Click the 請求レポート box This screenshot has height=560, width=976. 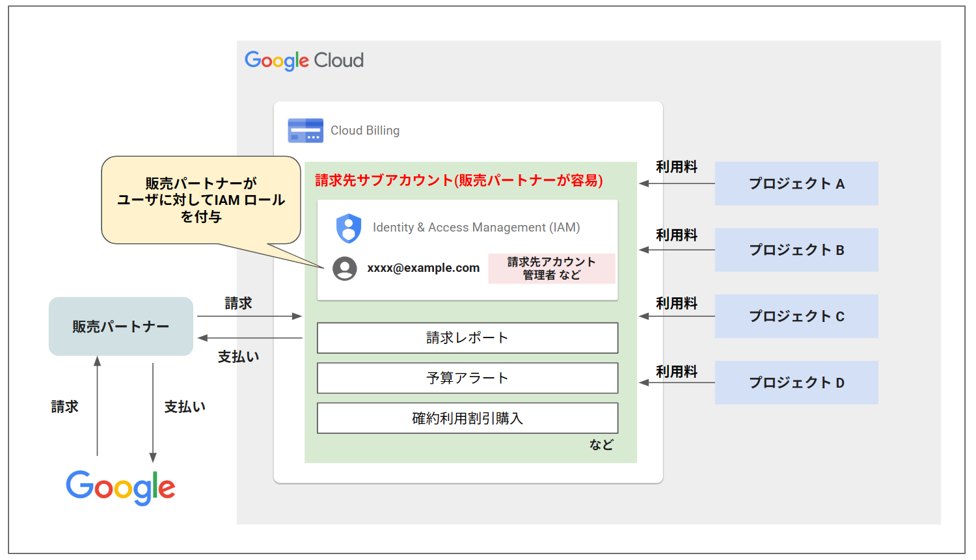click(467, 338)
